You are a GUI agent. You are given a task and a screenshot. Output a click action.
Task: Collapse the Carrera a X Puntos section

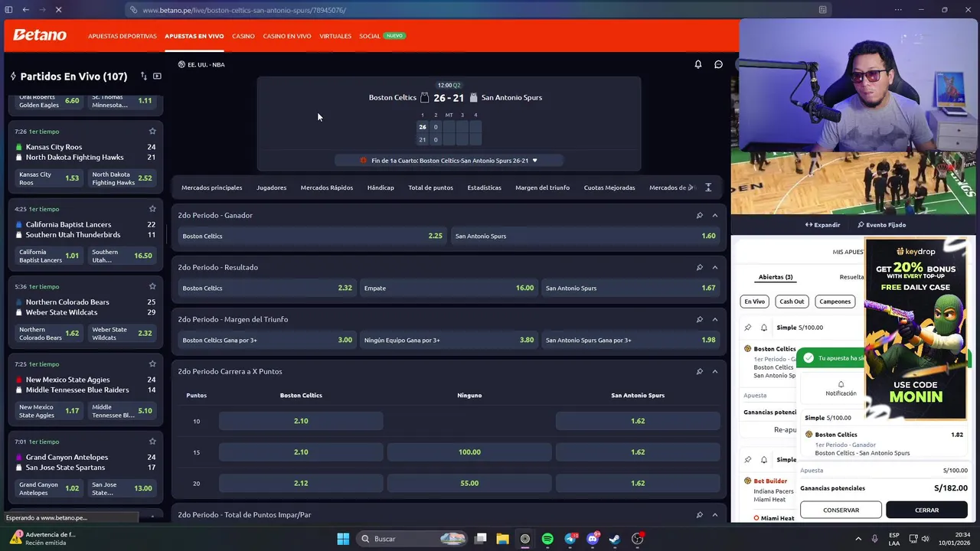tap(715, 371)
